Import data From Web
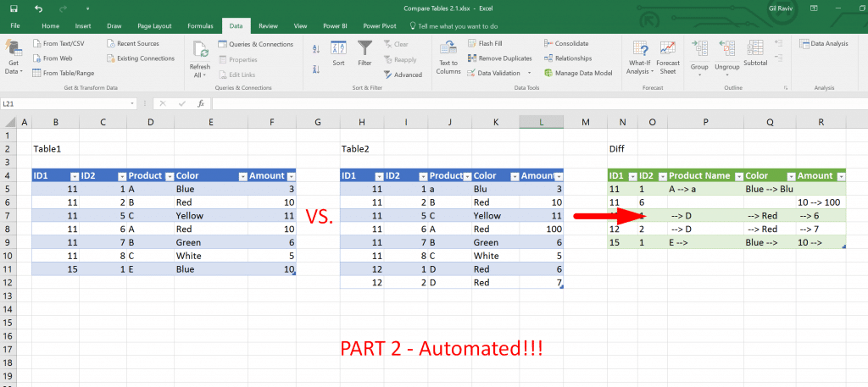This screenshot has width=868, height=387. [x=52, y=58]
